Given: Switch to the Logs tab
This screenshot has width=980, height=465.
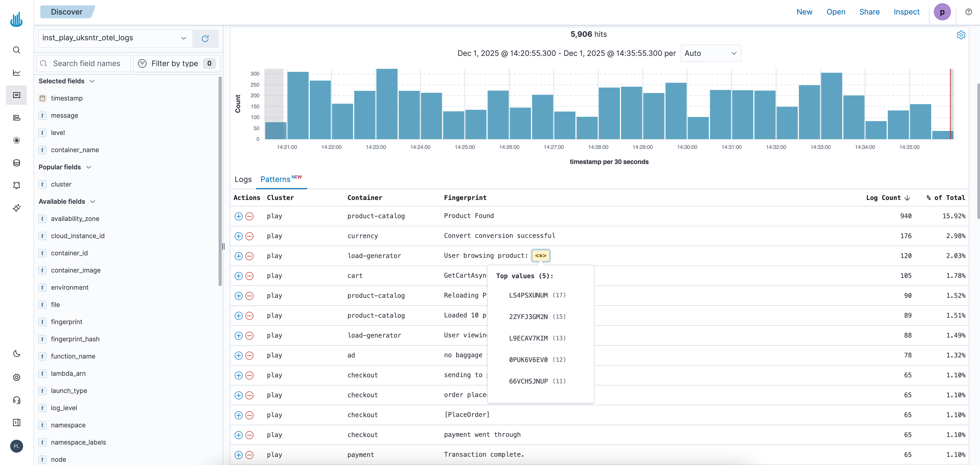Looking at the screenshot, I should click(x=243, y=179).
